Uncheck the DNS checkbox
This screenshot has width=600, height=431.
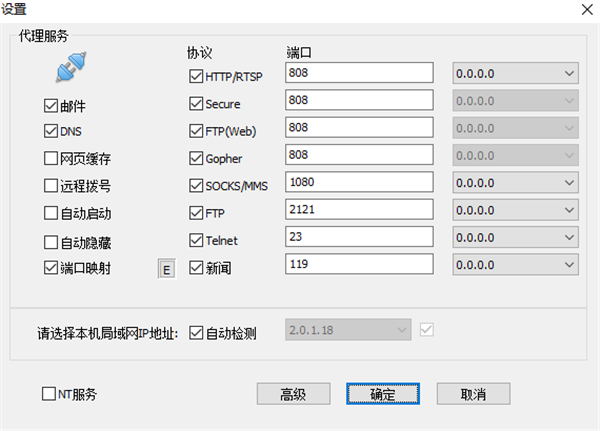pyautogui.click(x=51, y=131)
